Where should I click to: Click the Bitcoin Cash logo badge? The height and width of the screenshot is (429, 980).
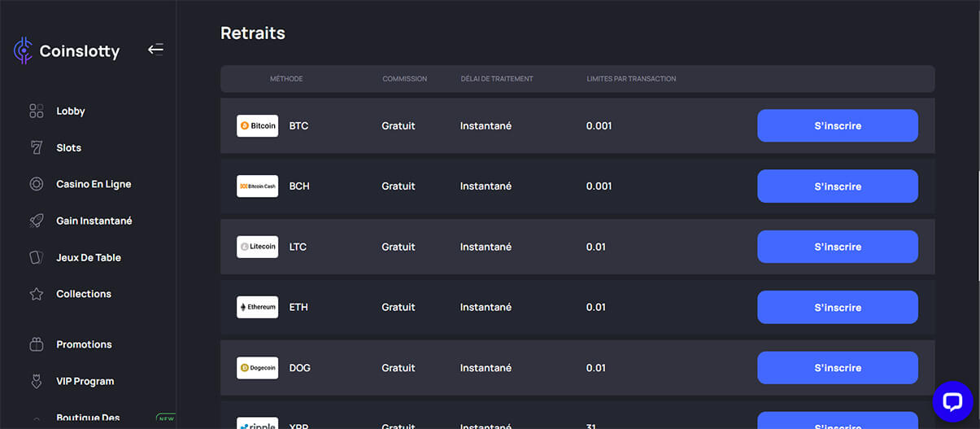(x=257, y=186)
